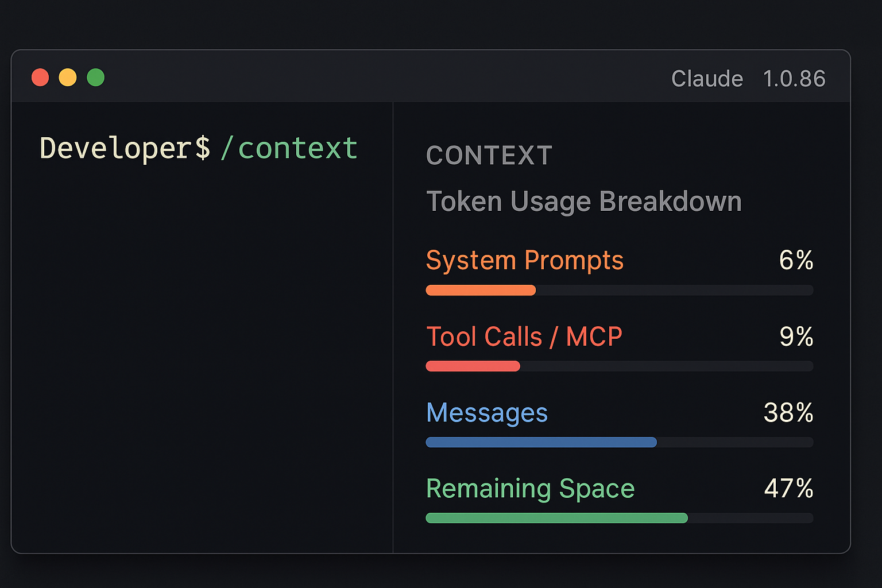Select the Messages label
This screenshot has width=882, height=588.
(x=487, y=413)
